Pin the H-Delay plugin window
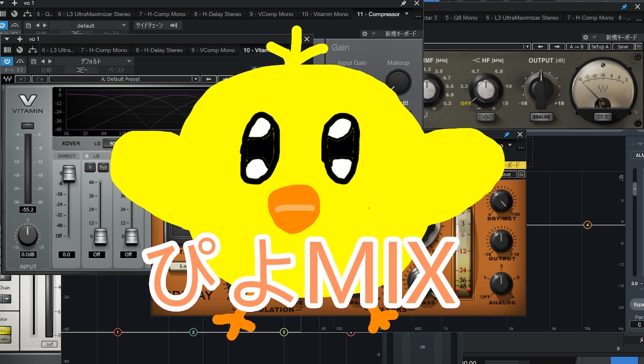 point(506,135)
